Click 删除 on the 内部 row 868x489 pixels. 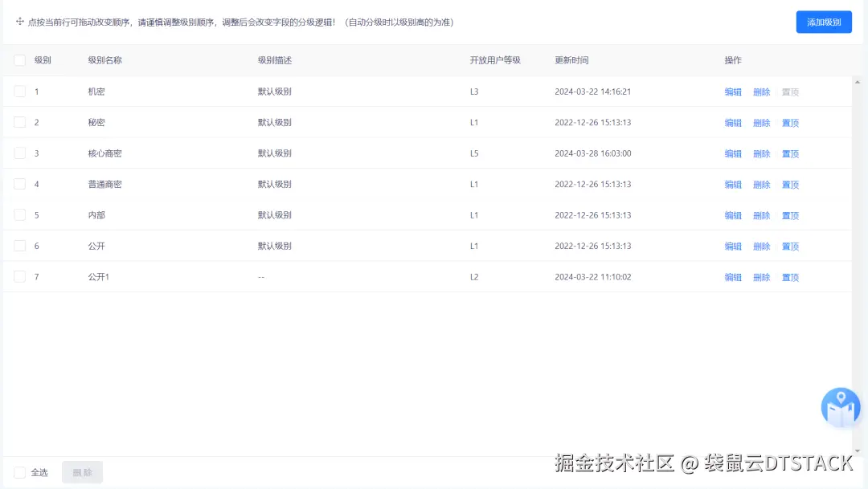pyautogui.click(x=761, y=214)
